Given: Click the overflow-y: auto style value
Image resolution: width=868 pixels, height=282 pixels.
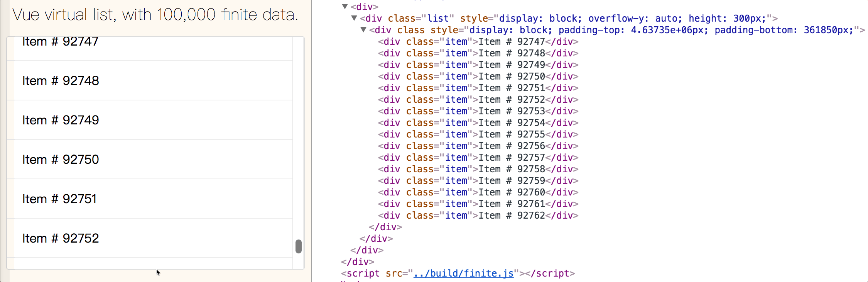Looking at the screenshot, I should 635,19.
